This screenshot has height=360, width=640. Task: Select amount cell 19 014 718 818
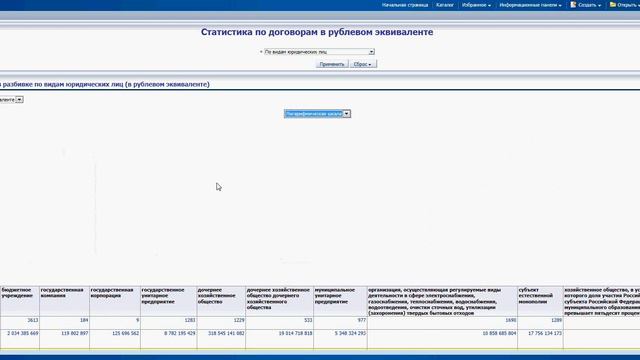296,333
